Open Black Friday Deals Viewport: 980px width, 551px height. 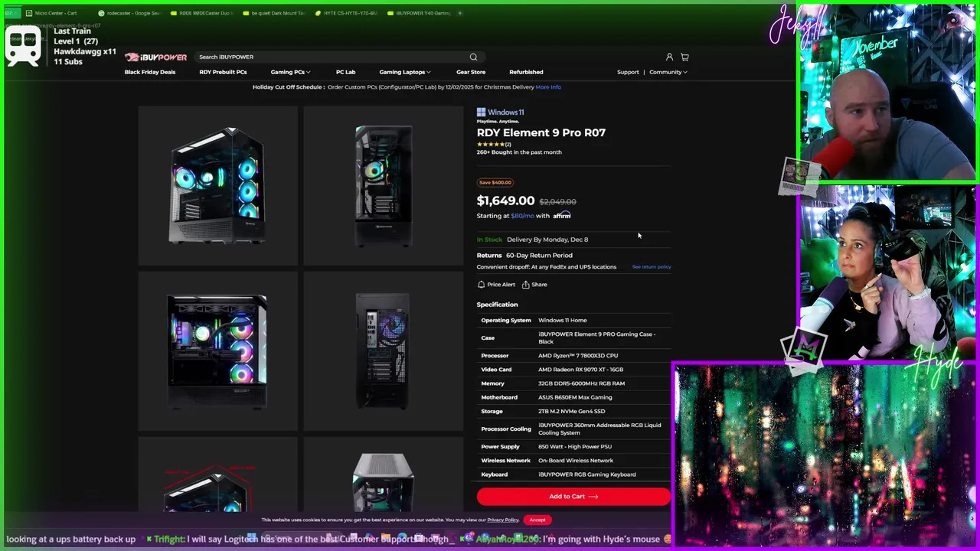click(x=150, y=72)
